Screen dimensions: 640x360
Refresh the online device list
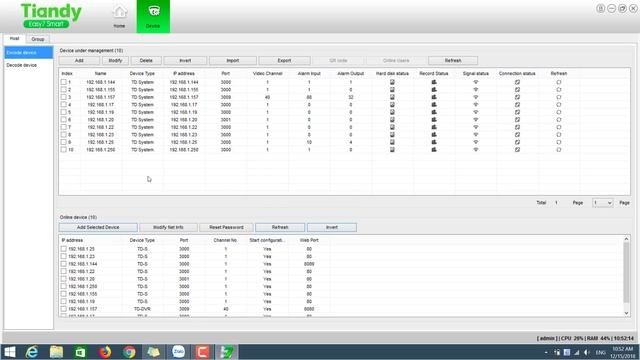[x=280, y=227]
